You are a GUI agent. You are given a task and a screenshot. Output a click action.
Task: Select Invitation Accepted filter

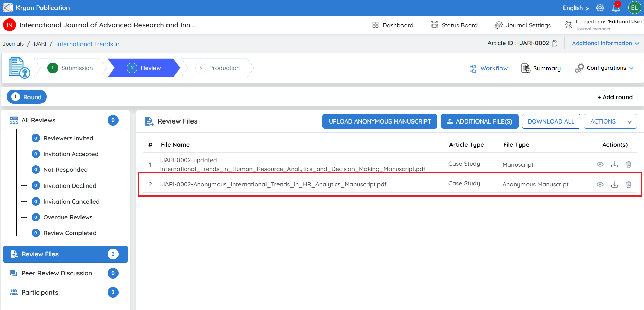[x=71, y=154]
